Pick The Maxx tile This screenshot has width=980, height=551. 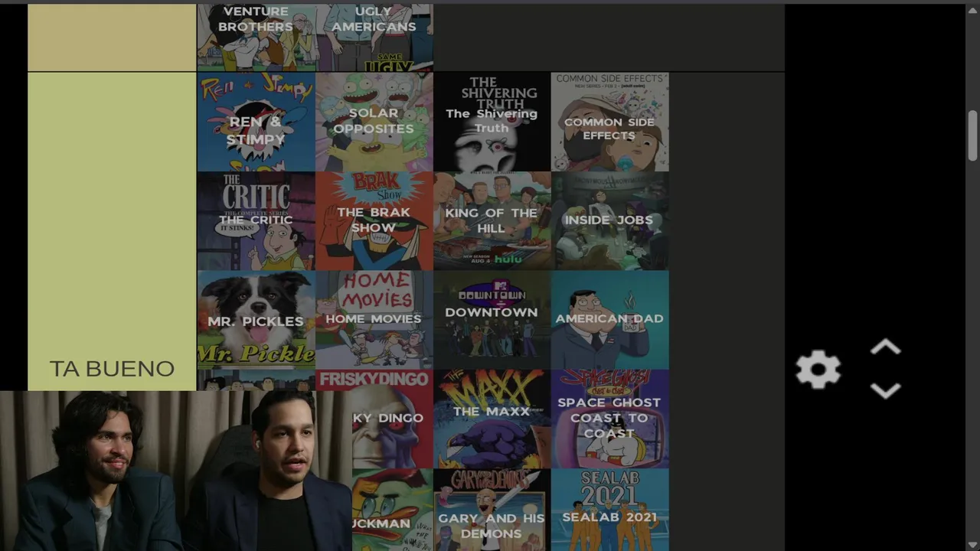tap(492, 419)
